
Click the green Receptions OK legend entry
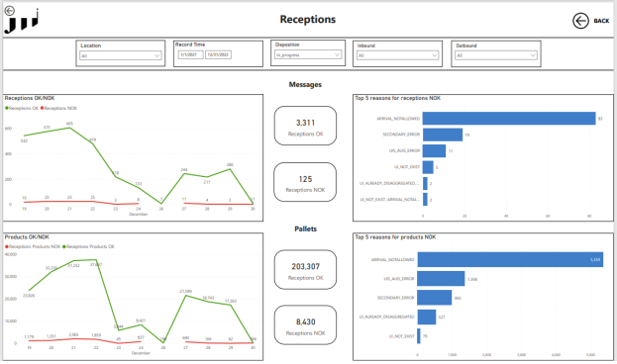[22, 108]
